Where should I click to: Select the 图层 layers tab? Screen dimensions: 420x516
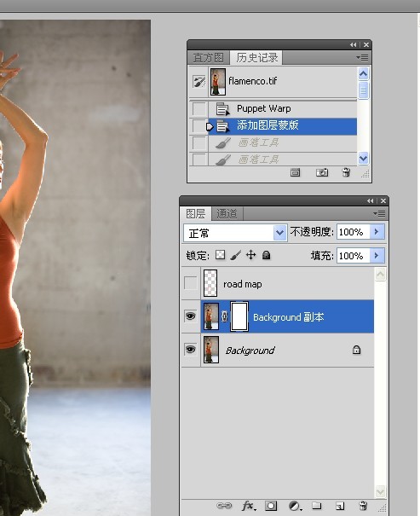[196, 213]
